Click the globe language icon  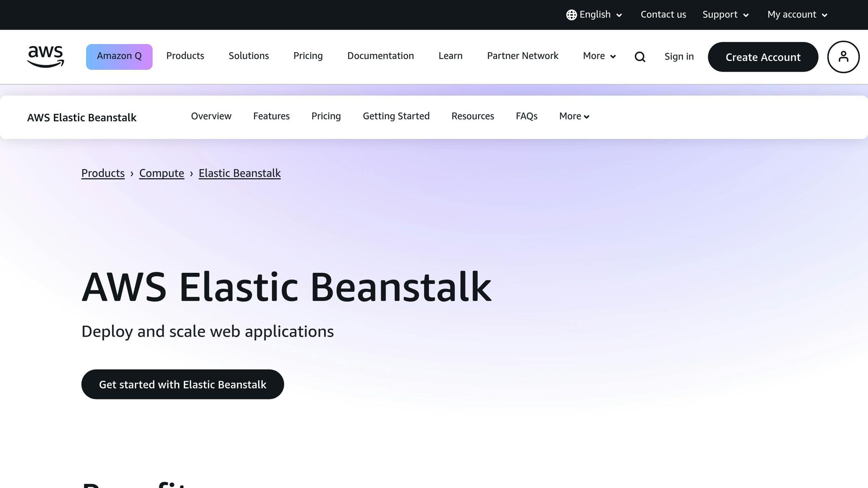point(571,15)
